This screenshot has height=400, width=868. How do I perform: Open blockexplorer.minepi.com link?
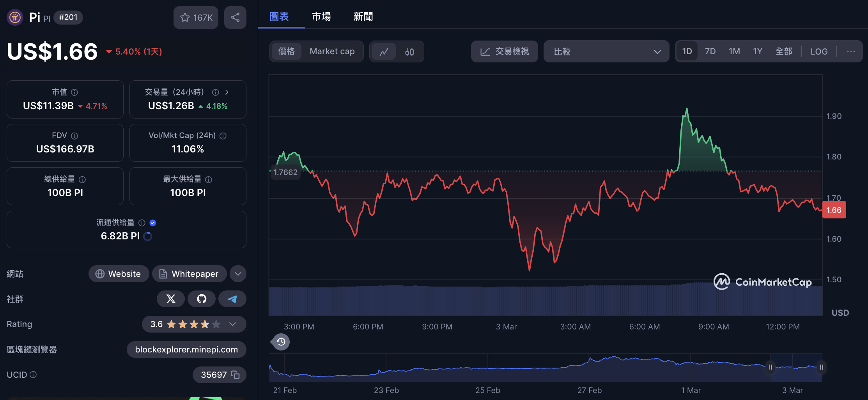point(186,349)
